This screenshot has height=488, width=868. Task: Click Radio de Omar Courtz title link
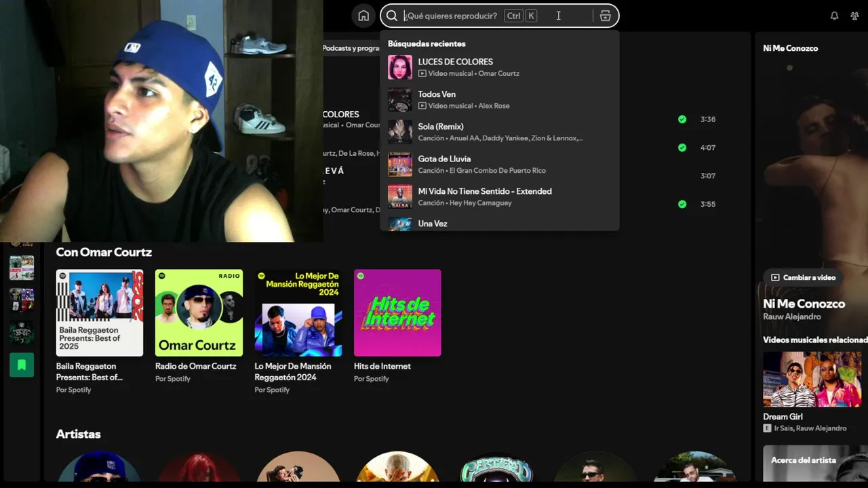coord(196,366)
